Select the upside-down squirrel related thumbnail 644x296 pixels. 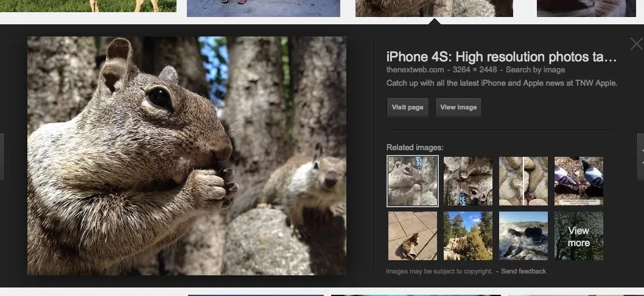(x=468, y=181)
